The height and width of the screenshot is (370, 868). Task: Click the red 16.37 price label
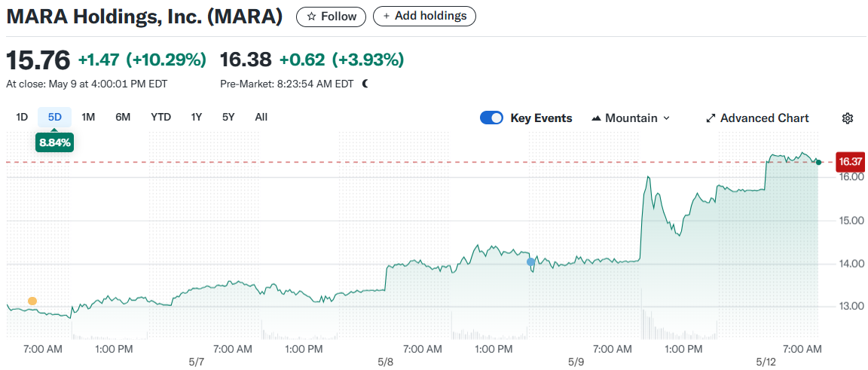tap(850, 162)
